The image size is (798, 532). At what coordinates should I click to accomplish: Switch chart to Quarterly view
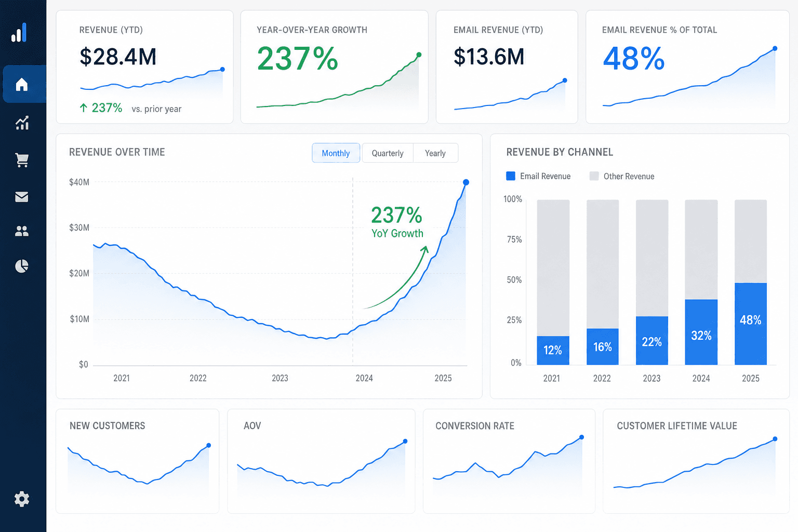coord(388,153)
